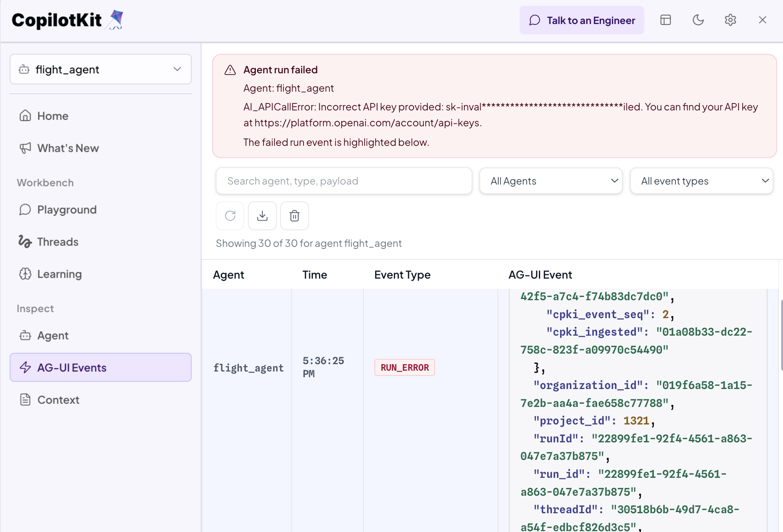Click the Agent robot icon under Inspect
783x532 pixels.
pos(25,335)
